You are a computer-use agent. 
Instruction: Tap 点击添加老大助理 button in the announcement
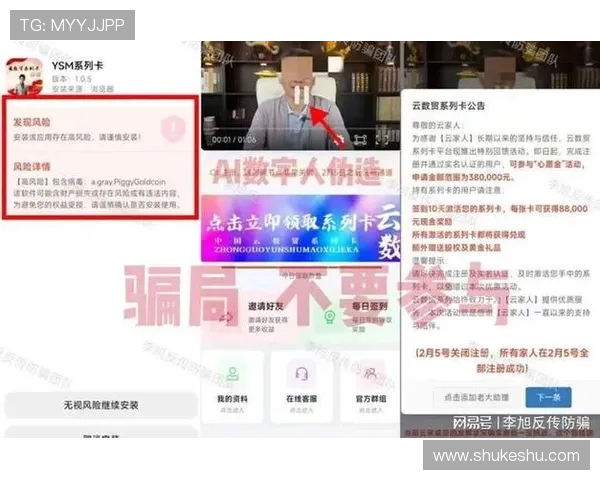(476, 397)
